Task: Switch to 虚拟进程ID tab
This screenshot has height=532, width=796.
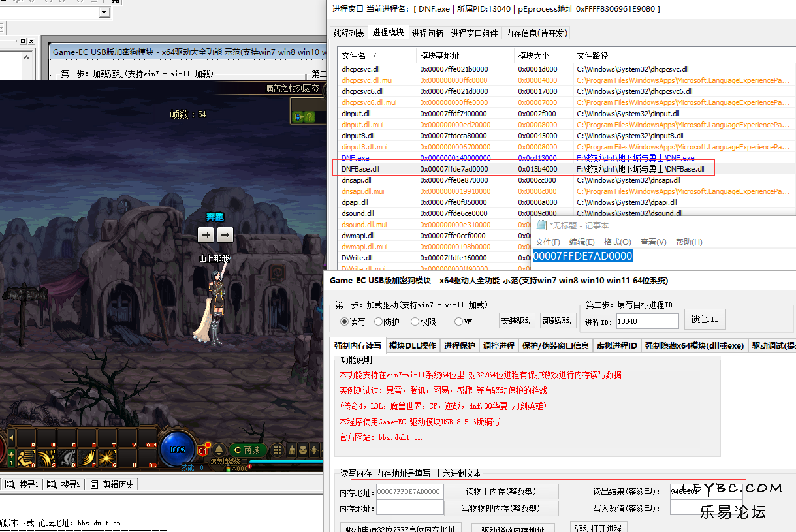Action: pyautogui.click(x=617, y=345)
